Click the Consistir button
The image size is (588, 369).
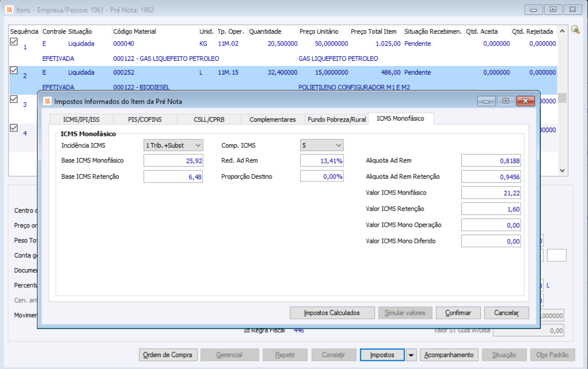(x=333, y=355)
